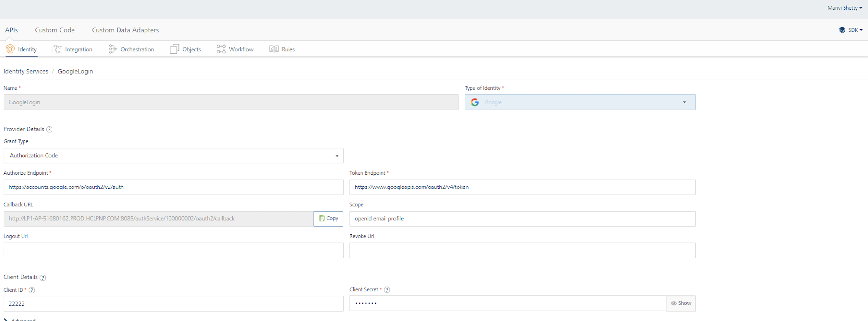The image size is (868, 321).
Task: Click the Objects stacked-squares icon
Action: click(174, 49)
